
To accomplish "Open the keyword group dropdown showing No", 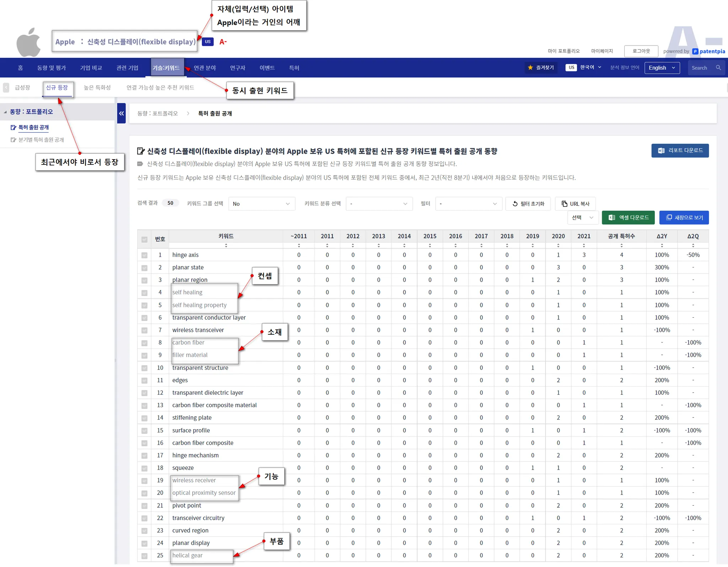I will click(x=261, y=204).
